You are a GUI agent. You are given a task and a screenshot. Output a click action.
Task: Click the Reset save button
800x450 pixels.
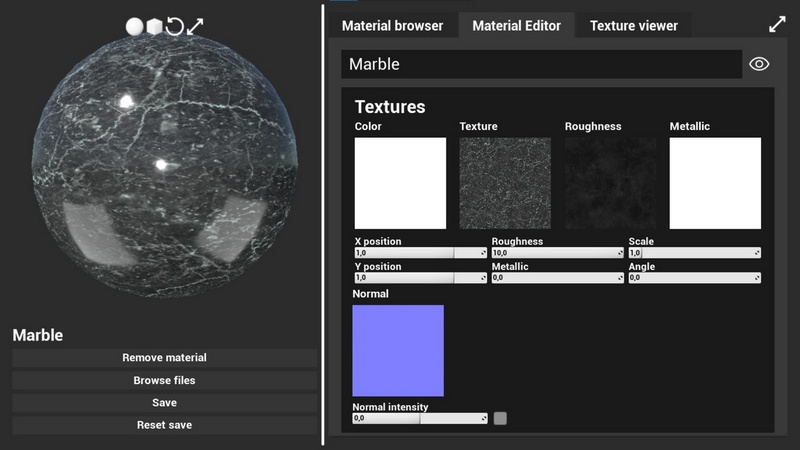click(x=164, y=425)
